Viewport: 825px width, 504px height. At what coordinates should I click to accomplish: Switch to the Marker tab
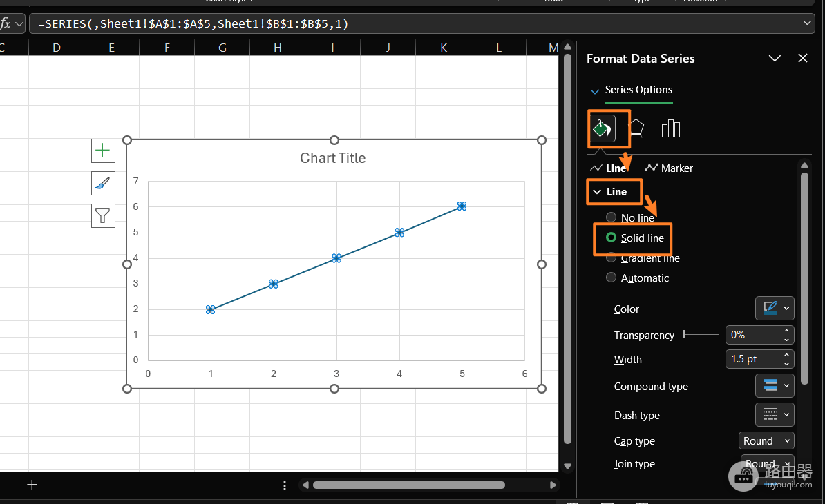tap(669, 168)
